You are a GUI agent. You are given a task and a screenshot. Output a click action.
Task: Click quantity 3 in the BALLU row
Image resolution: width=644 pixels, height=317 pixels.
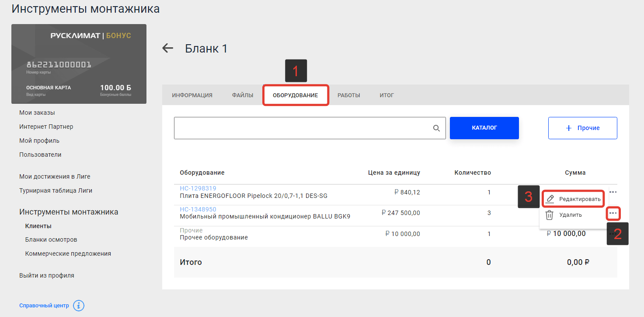tap(489, 213)
